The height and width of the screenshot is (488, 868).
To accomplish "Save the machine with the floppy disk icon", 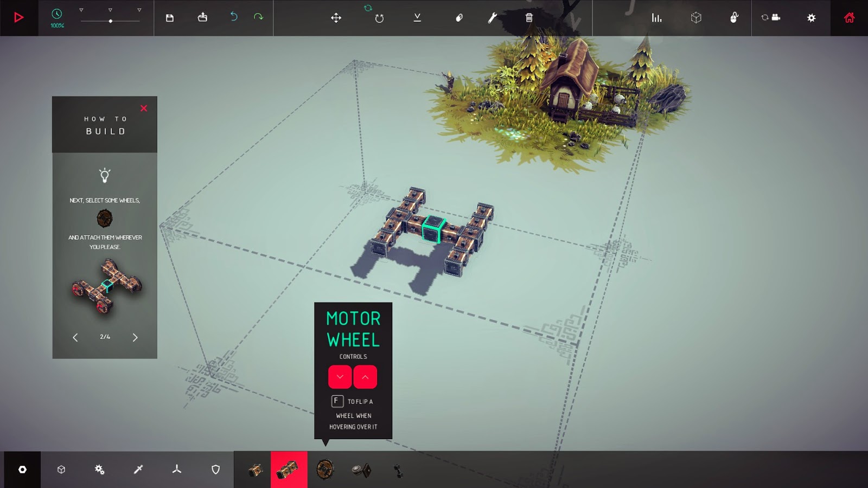I will click(x=170, y=18).
